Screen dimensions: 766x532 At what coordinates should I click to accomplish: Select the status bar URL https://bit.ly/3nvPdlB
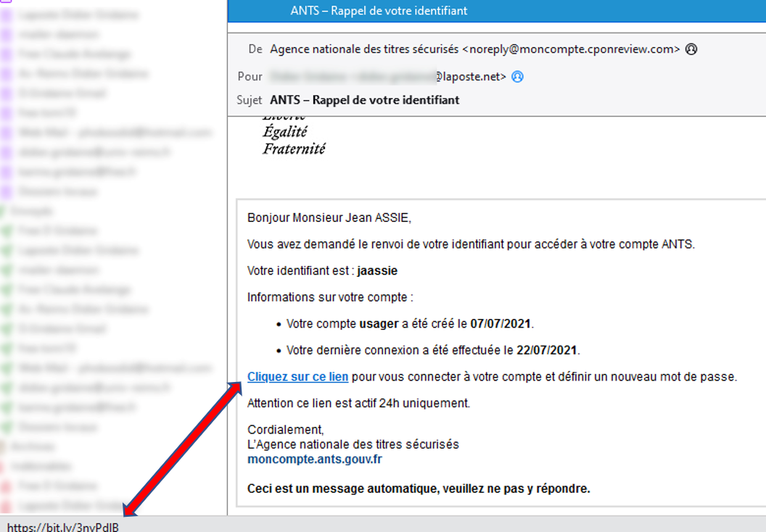[62, 527]
